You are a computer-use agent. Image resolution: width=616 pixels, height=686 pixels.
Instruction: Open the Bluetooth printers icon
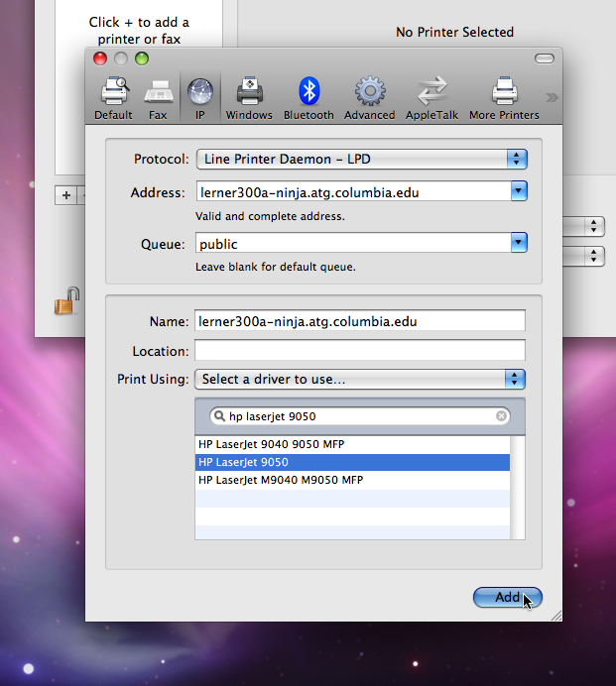tap(308, 98)
